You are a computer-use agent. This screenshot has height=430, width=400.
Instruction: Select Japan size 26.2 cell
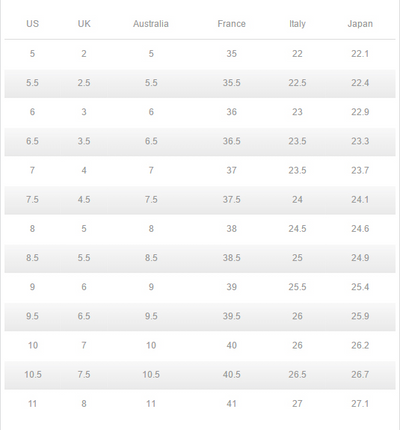[x=360, y=345]
